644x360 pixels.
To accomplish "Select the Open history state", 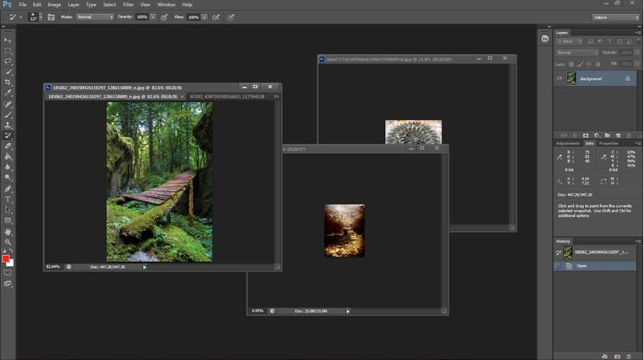I will (x=595, y=266).
